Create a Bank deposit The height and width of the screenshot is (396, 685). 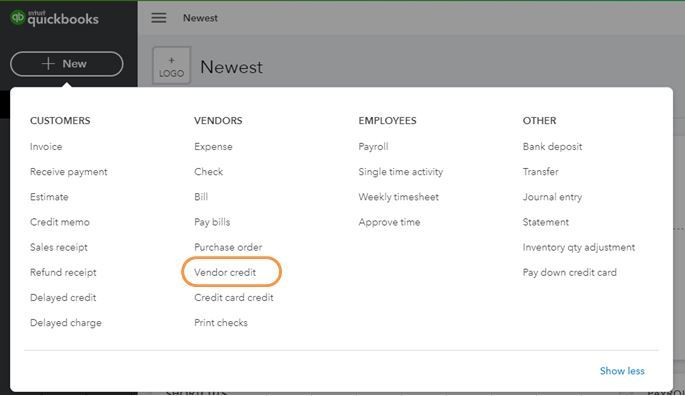(x=552, y=146)
